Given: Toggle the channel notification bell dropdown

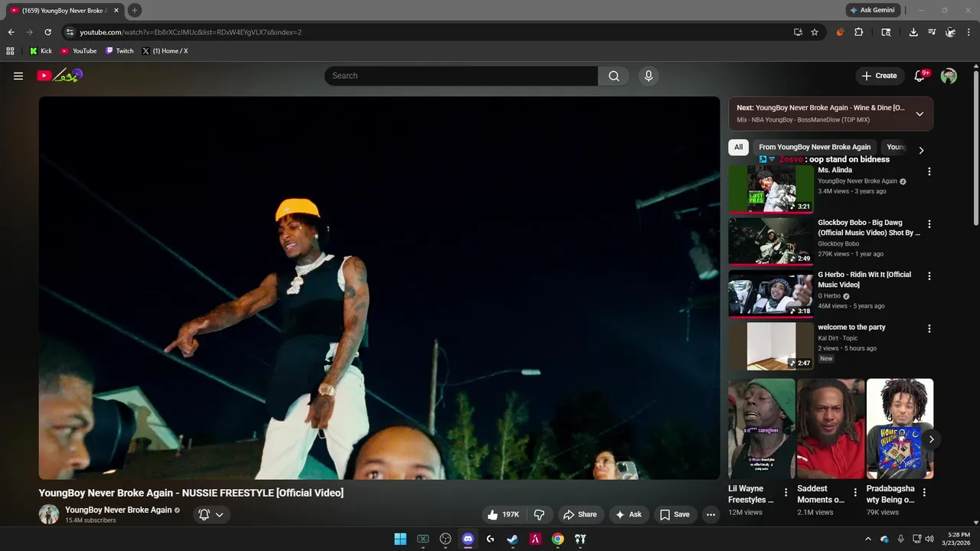Looking at the screenshot, I should (211, 514).
